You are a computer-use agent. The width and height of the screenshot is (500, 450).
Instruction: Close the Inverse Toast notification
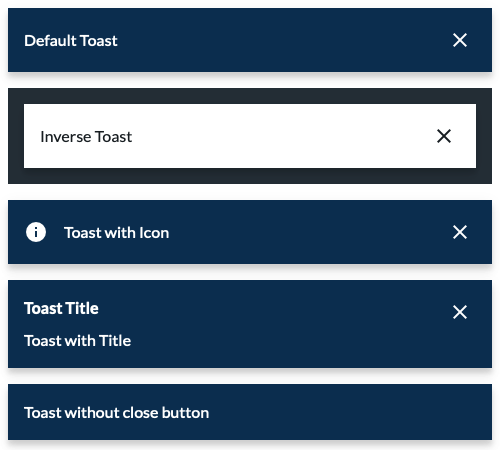coord(444,136)
